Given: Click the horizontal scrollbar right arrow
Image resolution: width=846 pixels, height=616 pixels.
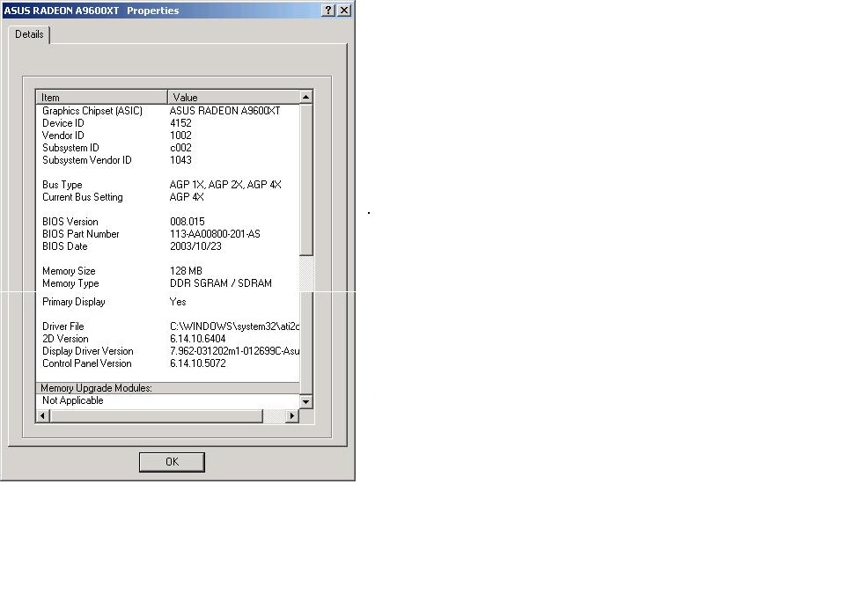Looking at the screenshot, I should pyautogui.click(x=292, y=416).
